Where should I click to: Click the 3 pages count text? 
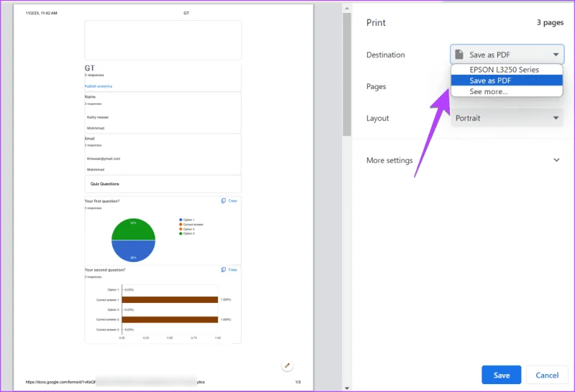[550, 22]
